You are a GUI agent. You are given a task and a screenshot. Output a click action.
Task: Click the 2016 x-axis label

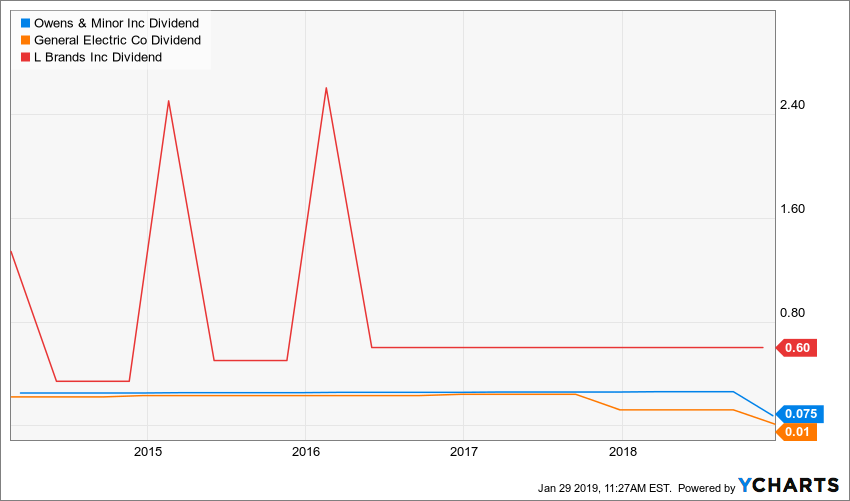(x=305, y=452)
